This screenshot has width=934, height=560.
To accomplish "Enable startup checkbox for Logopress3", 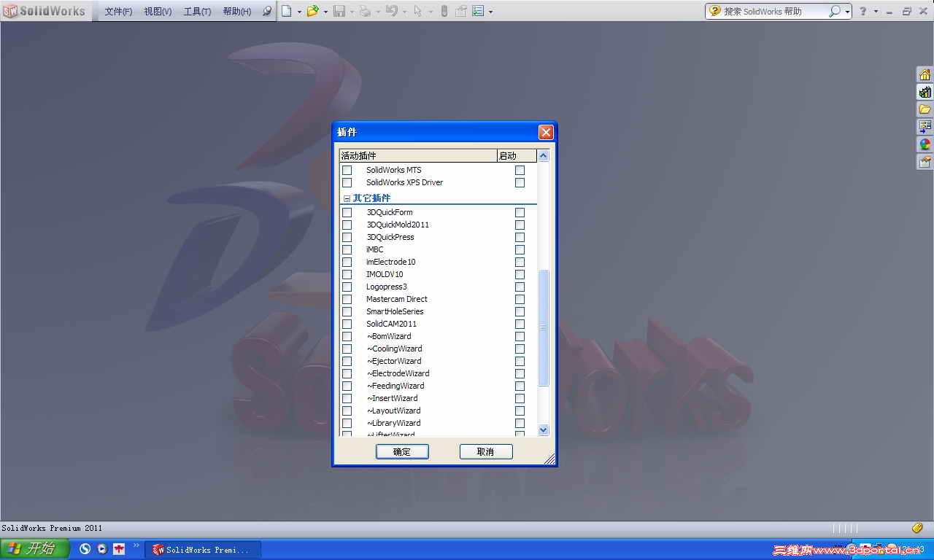I will point(520,287).
